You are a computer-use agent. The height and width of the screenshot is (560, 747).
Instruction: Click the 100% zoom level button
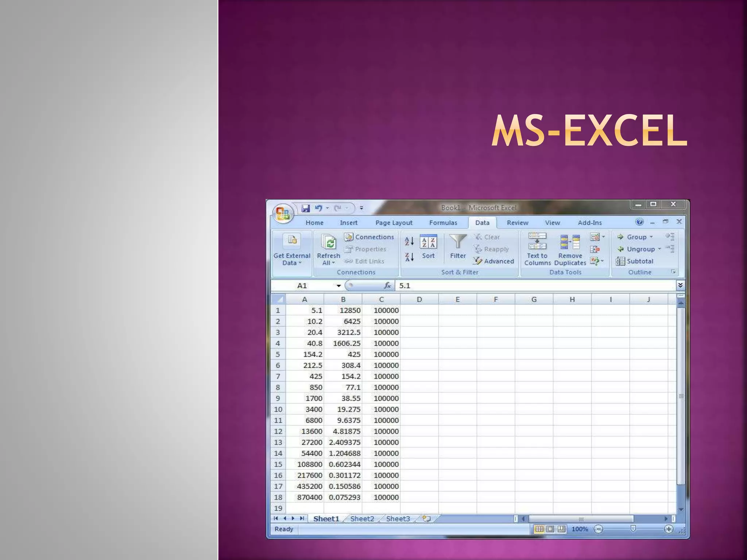coord(580,529)
